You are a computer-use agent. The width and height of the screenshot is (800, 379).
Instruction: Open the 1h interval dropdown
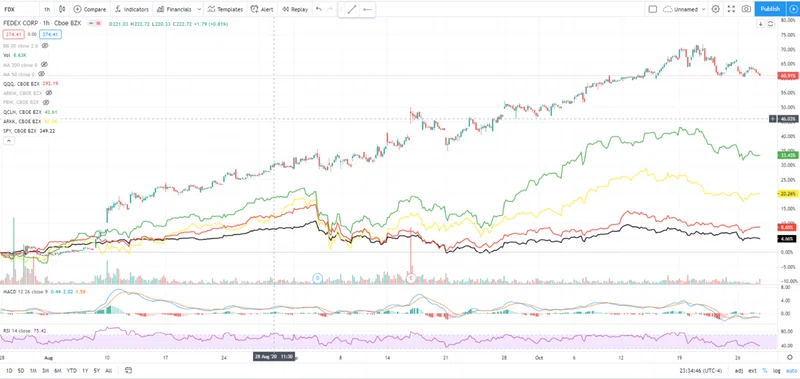click(x=47, y=9)
